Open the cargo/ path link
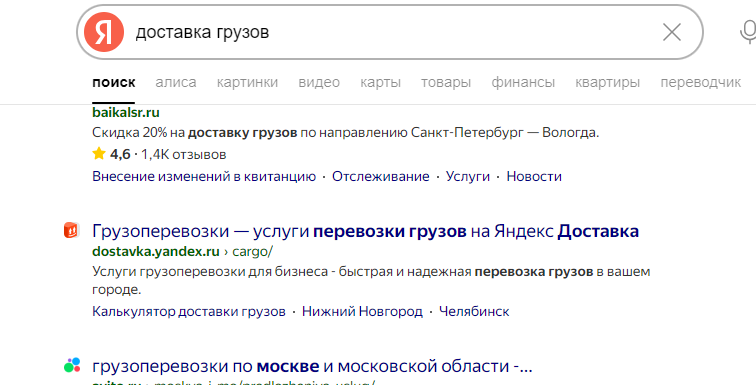 [253, 252]
